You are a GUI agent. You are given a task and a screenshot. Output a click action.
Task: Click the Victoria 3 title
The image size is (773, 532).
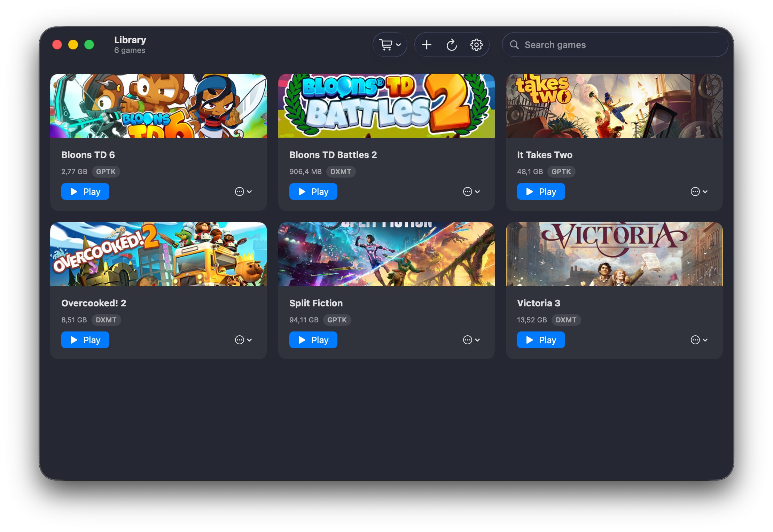[539, 303]
